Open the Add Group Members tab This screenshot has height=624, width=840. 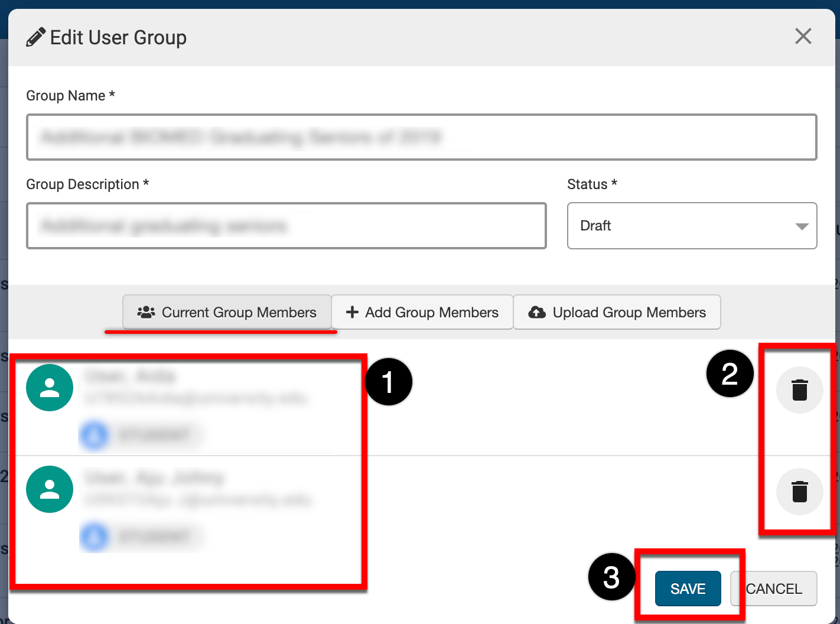pos(422,313)
